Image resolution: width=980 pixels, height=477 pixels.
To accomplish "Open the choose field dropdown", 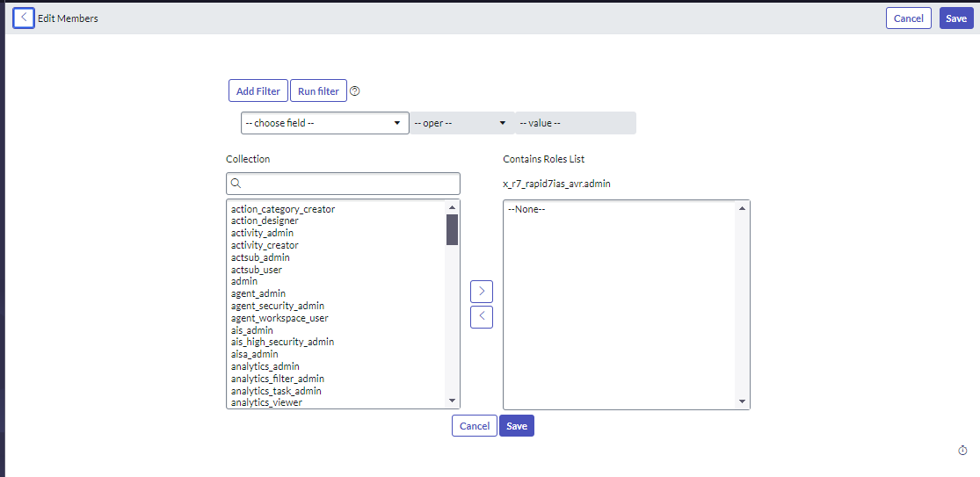I will coord(325,123).
